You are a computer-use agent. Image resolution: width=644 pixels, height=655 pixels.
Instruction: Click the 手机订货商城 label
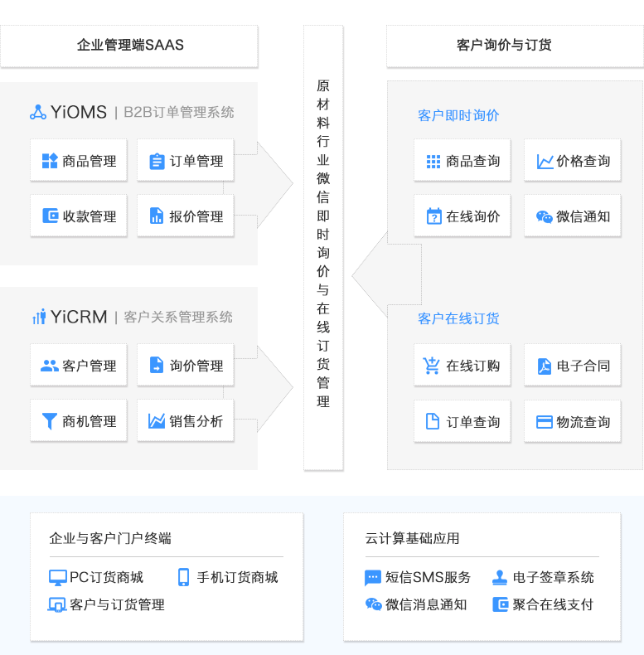point(237,577)
